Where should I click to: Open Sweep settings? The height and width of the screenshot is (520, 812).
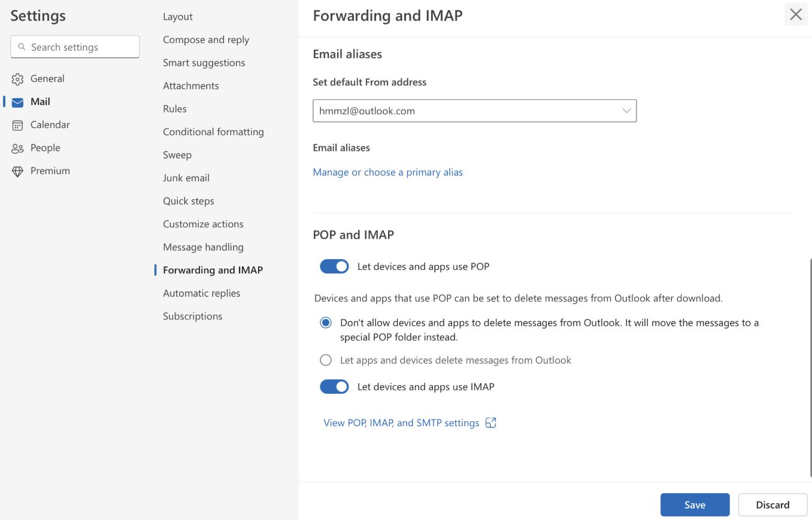(x=177, y=155)
